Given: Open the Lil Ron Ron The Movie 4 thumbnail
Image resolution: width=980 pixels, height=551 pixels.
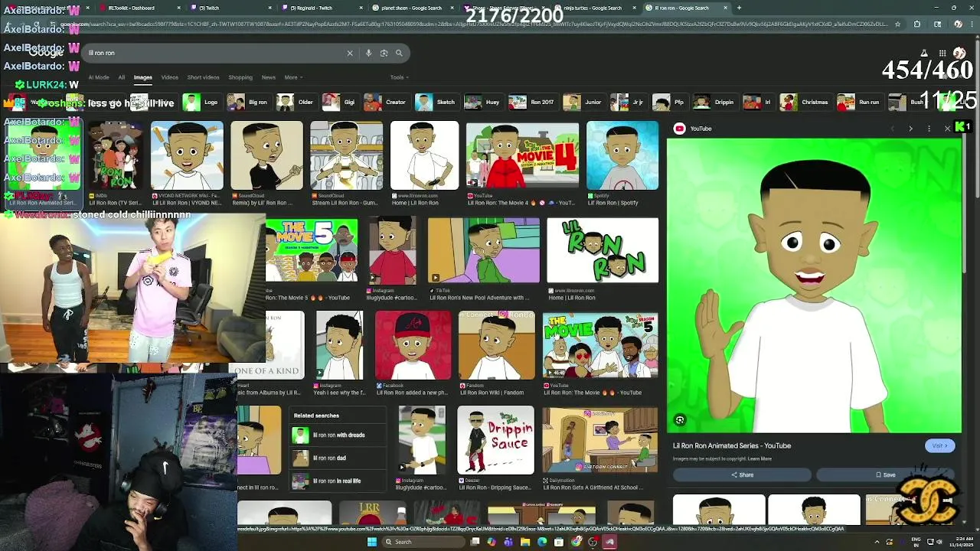Looking at the screenshot, I should 523,155.
